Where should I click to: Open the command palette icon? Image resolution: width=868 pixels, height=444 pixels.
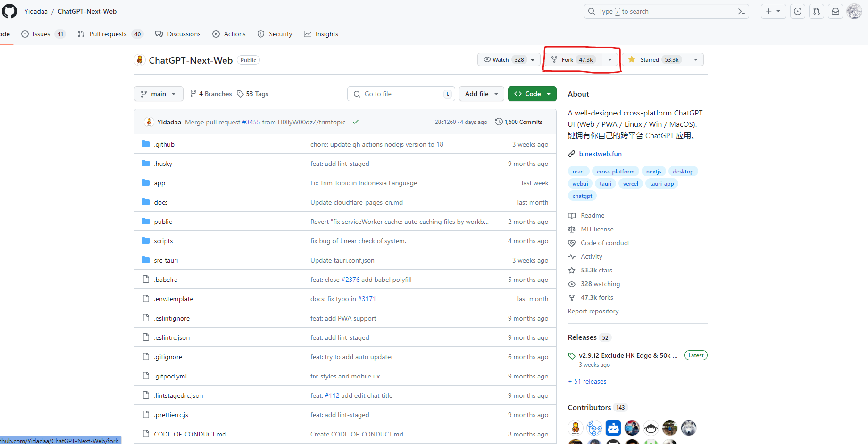coord(742,11)
